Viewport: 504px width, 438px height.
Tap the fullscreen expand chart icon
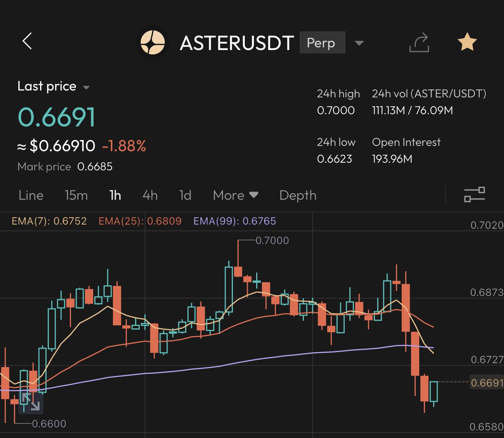[x=31, y=402]
